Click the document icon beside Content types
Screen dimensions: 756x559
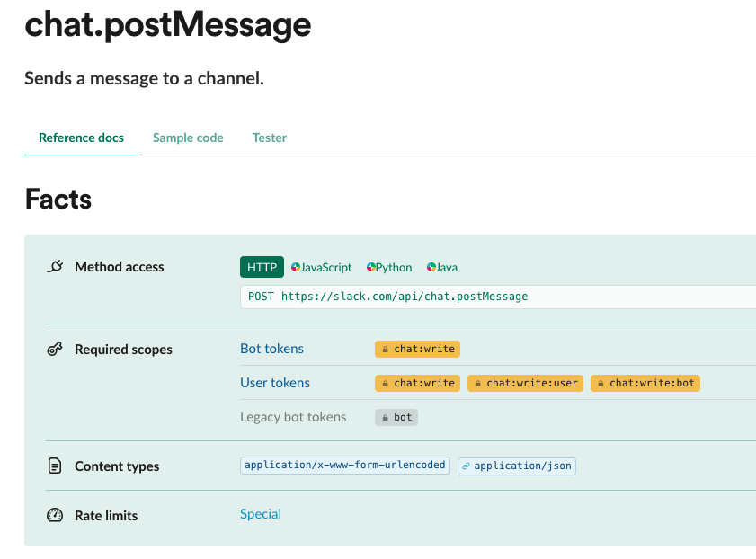tap(55, 466)
